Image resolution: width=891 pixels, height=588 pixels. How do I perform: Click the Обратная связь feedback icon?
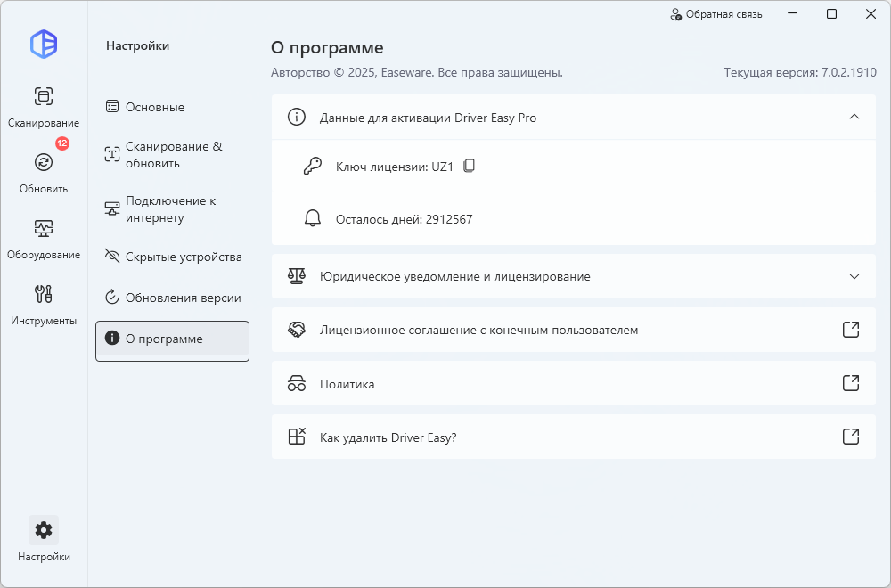[676, 15]
